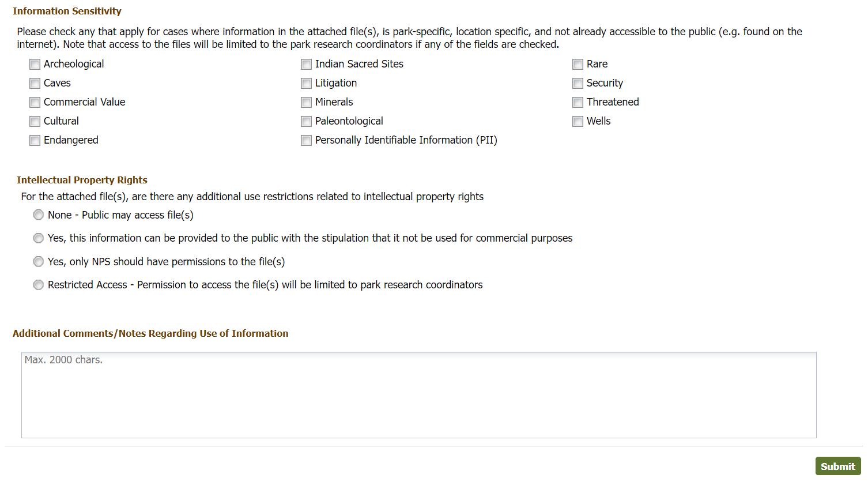Viewport: 868px width, 485px height.
Task: Choose the non-commercial use stipulation option
Action: [39, 238]
